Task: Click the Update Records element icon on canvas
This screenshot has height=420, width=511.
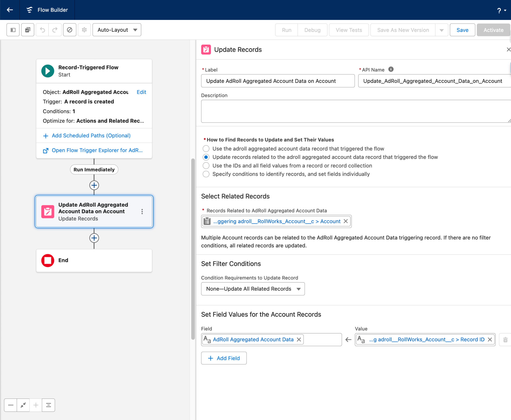Action: tap(48, 212)
